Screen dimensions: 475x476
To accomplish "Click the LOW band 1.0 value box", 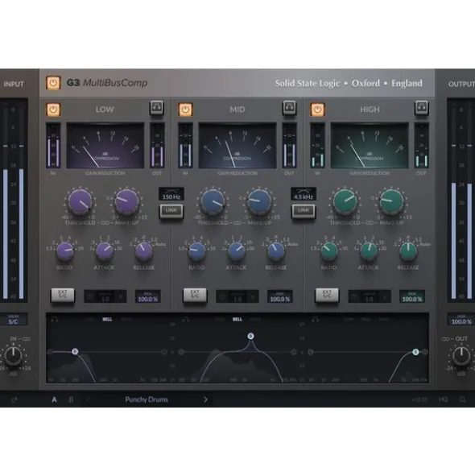I will [105, 297].
